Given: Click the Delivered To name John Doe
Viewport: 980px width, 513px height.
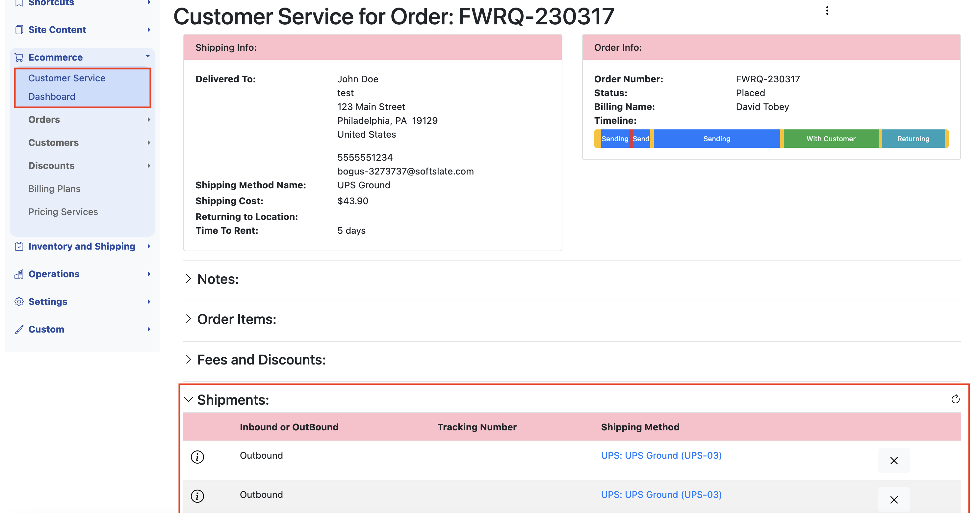Looking at the screenshot, I should point(358,79).
